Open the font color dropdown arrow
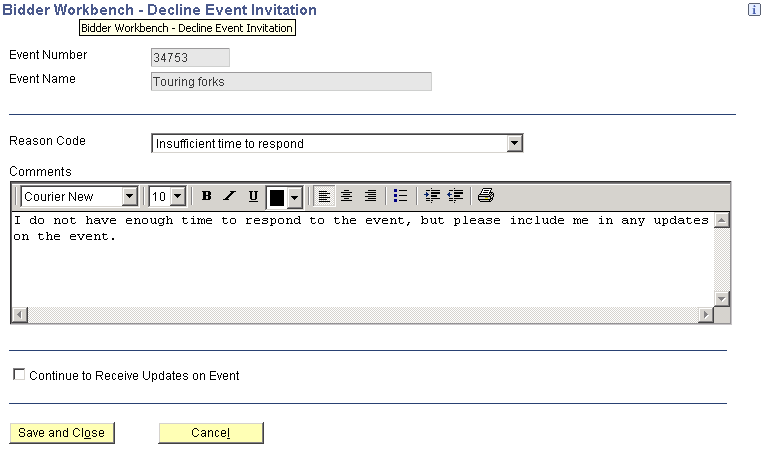 click(294, 197)
